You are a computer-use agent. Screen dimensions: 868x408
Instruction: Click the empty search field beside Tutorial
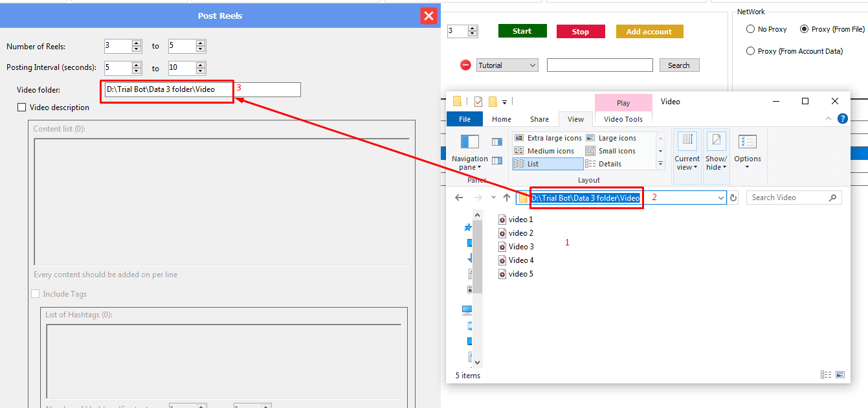pos(600,65)
